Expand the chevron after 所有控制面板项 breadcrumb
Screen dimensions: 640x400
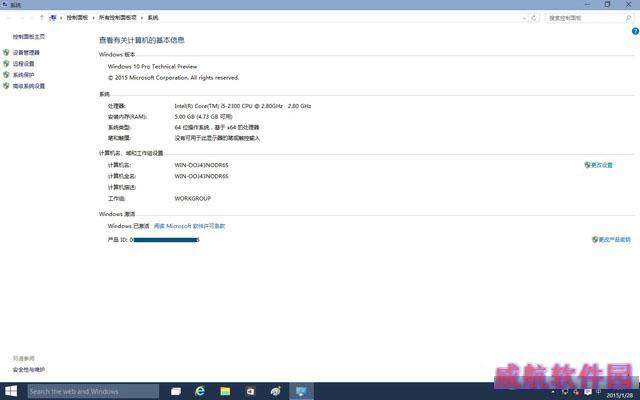coord(142,18)
